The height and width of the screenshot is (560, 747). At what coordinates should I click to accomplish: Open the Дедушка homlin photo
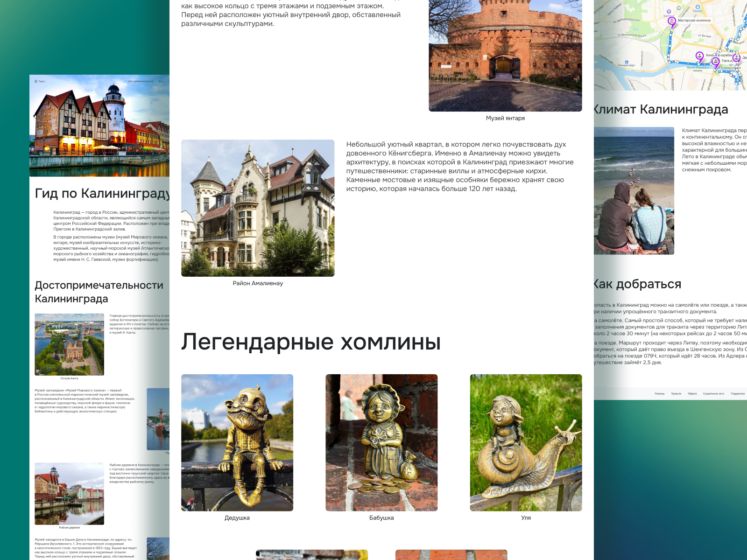(237, 442)
